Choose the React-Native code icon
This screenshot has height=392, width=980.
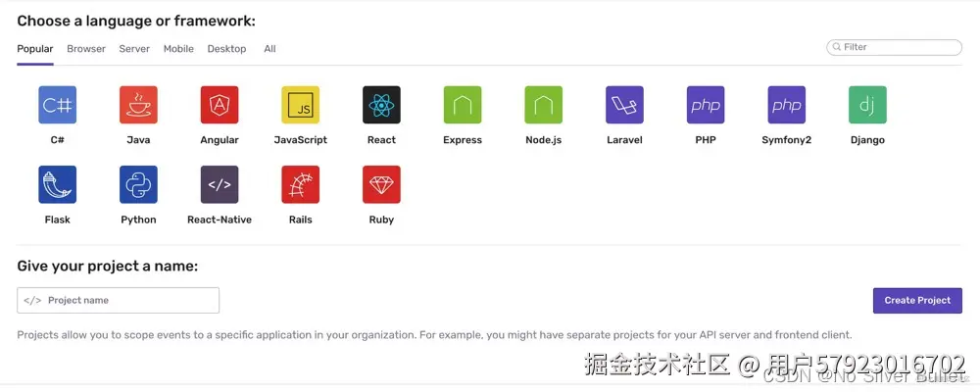(x=220, y=184)
